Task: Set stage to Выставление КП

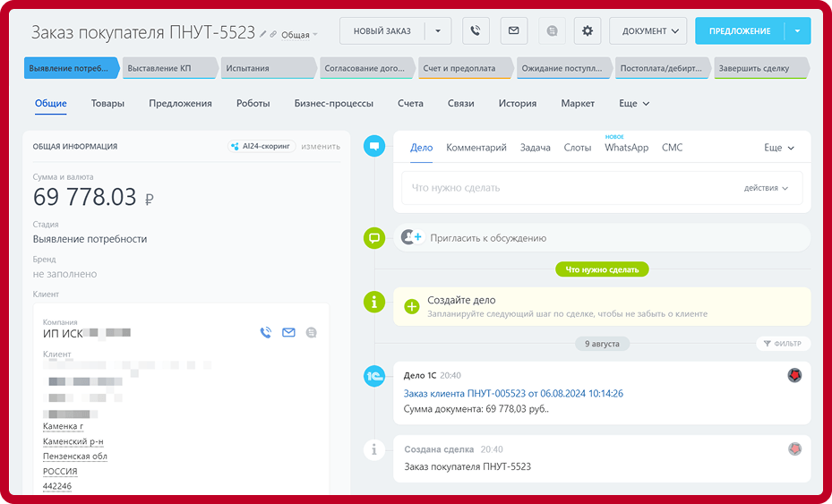Action: 170,68
